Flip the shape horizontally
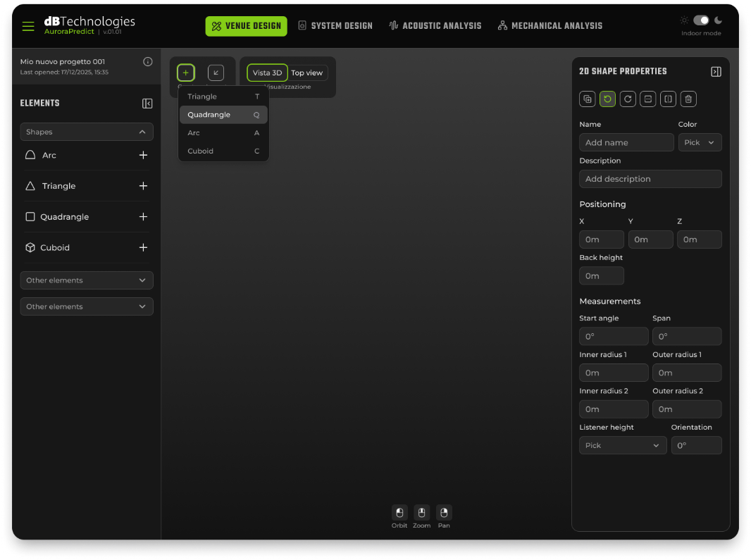 [x=668, y=99]
